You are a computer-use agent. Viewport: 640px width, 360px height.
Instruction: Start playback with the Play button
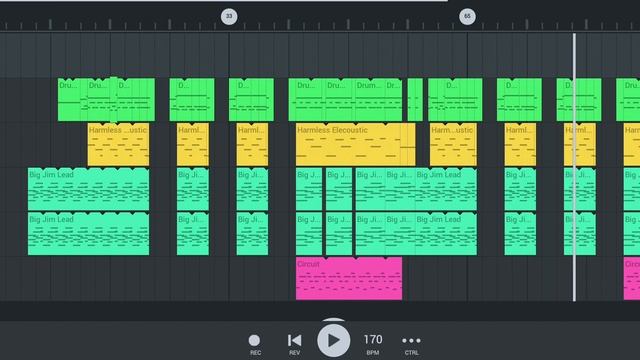(x=333, y=340)
